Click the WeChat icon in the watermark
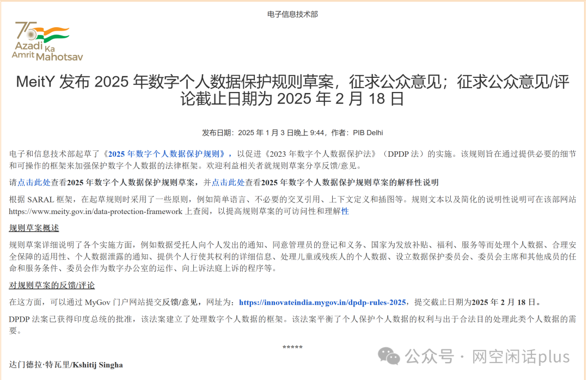Viewport: 588px width, 380px height. [x=389, y=356]
